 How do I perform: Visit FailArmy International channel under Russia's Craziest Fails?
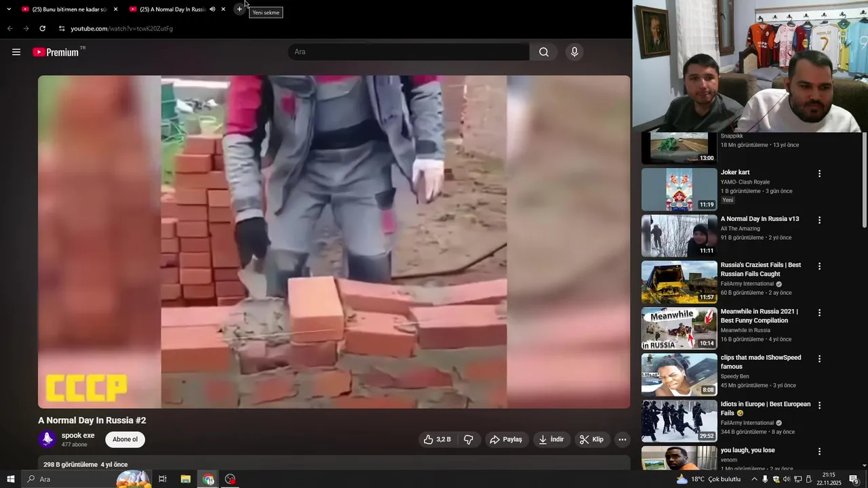coord(747,284)
